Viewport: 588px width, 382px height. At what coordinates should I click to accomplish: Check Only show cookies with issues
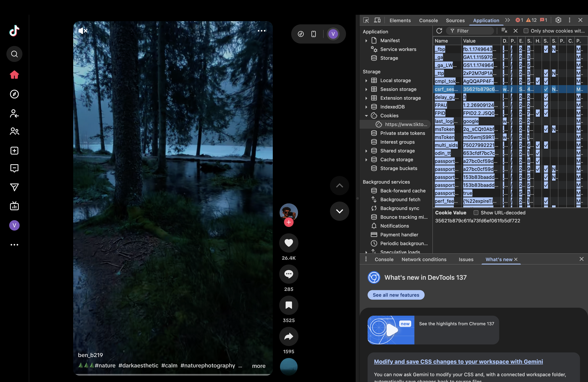pyautogui.click(x=526, y=31)
